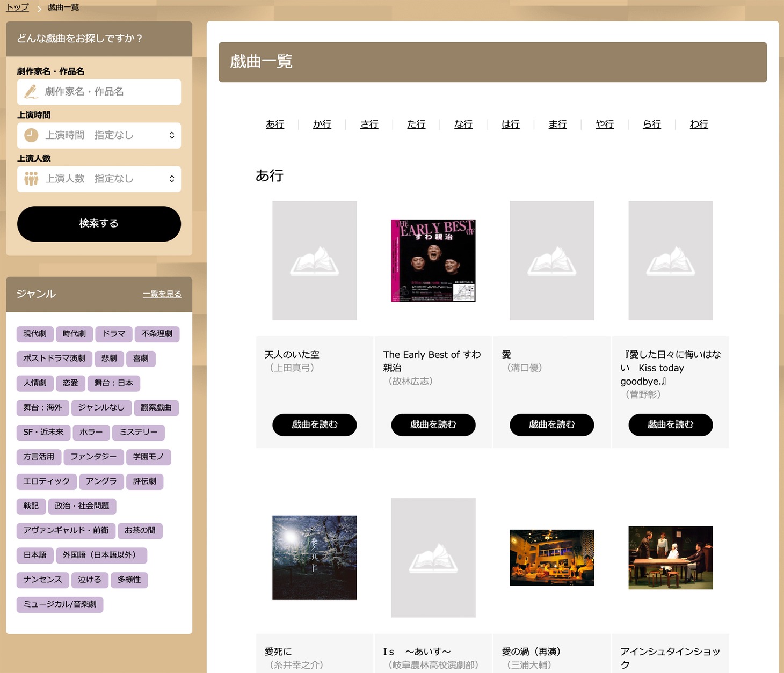Click 戯曲を読む for 愛した日々に悔いはない
Screen dimensions: 784x673
tap(671, 425)
